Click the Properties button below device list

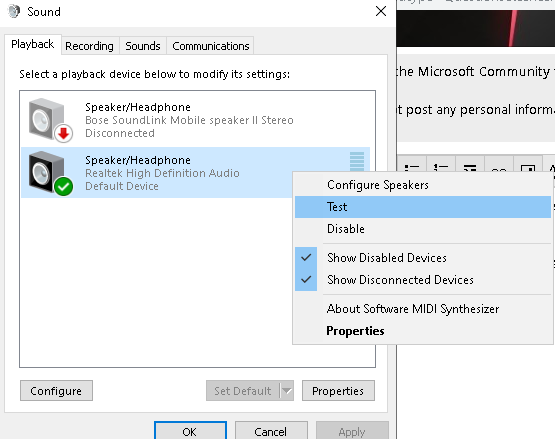pos(338,391)
